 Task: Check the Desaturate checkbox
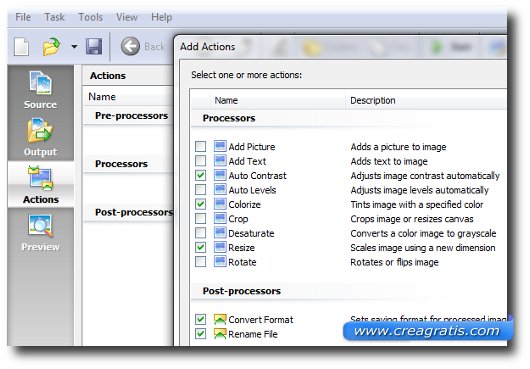200,233
